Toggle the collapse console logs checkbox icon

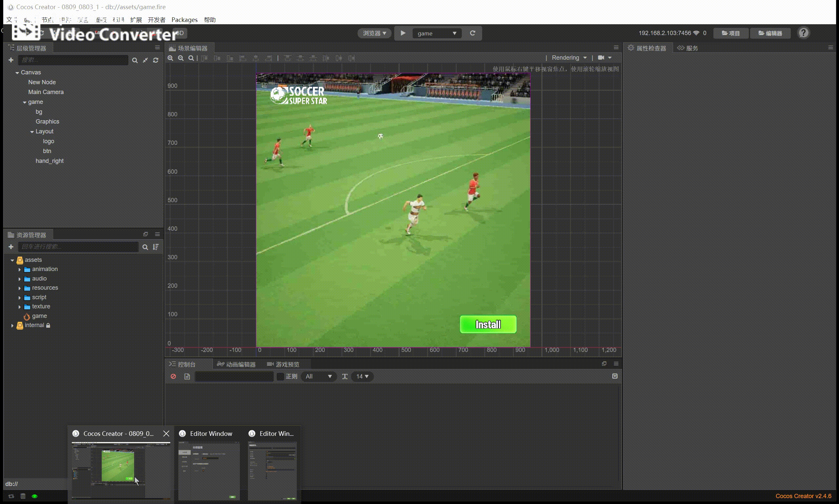[x=615, y=376]
